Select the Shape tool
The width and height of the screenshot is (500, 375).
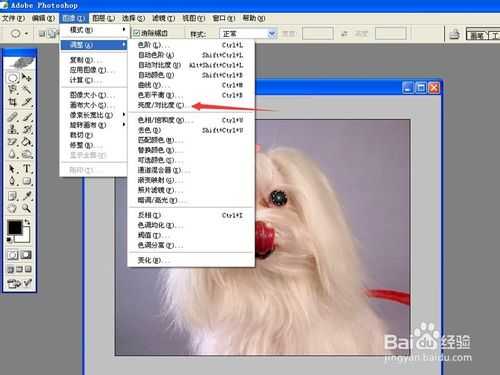click(27, 181)
